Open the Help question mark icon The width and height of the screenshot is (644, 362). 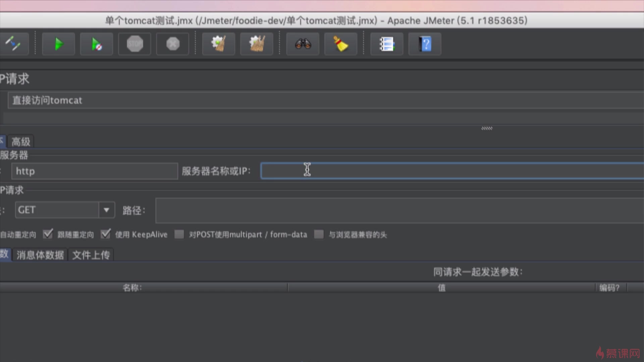425,44
